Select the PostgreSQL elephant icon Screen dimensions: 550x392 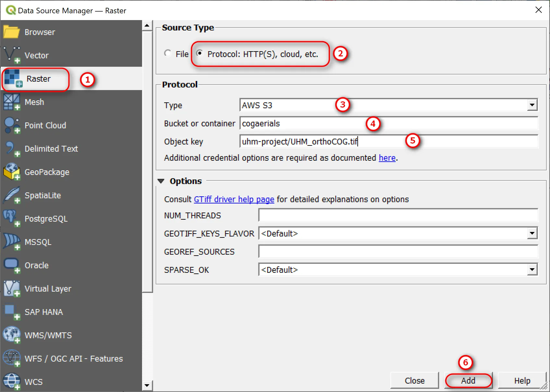[11, 219]
